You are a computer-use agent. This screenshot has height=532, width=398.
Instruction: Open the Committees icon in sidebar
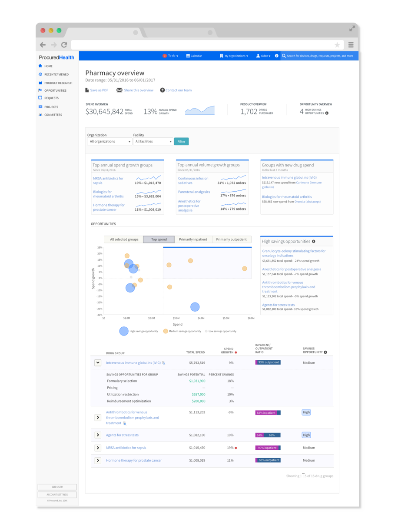click(40, 115)
